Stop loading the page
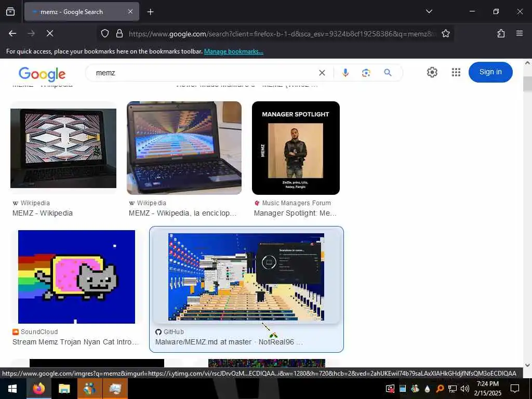Screen dimensions: 532x399 (50, 33)
